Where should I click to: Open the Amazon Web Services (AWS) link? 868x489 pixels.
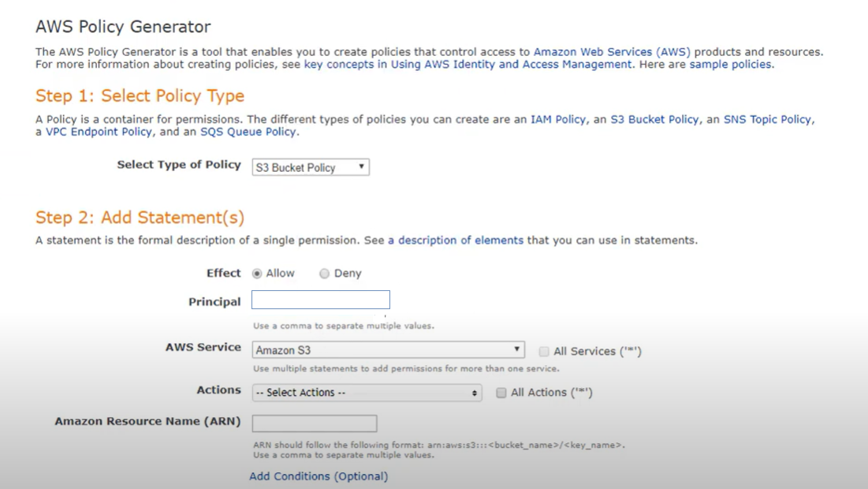coord(613,50)
